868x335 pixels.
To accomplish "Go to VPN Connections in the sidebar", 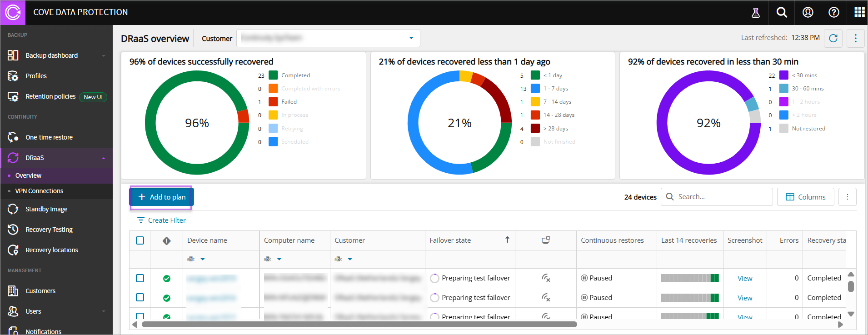I will (39, 191).
